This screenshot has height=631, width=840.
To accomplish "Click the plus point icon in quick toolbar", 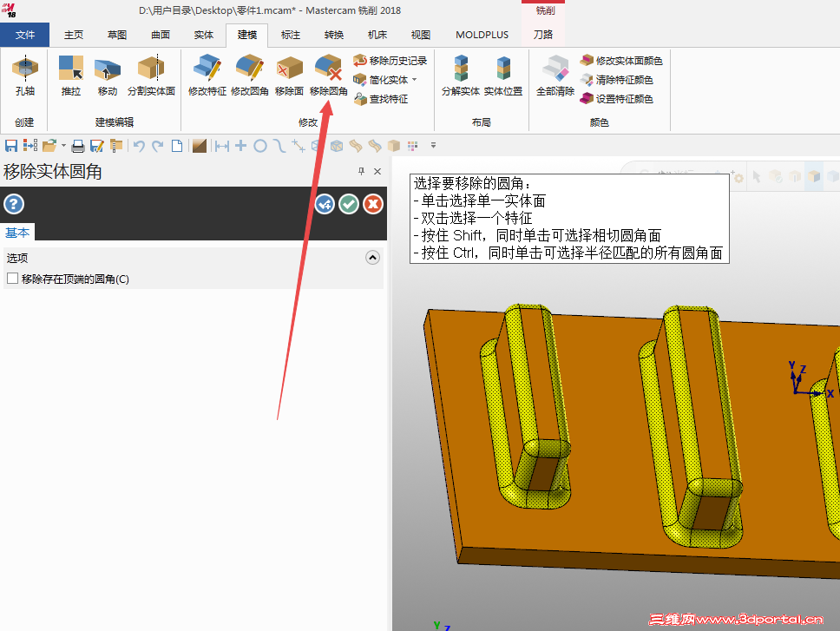I will (241, 146).
